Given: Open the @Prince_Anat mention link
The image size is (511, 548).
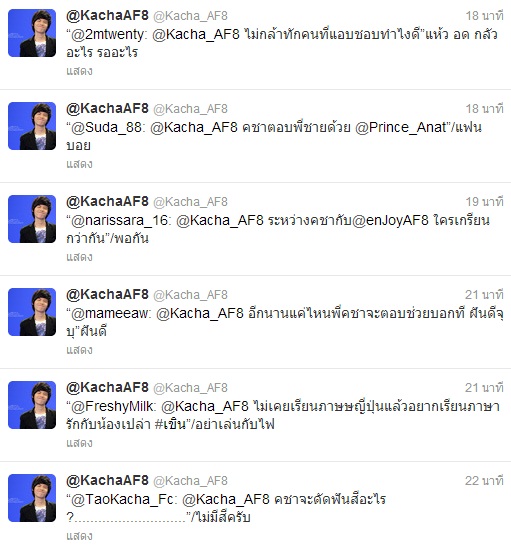Looking at the screenshot, I should [x=401, y=128].
